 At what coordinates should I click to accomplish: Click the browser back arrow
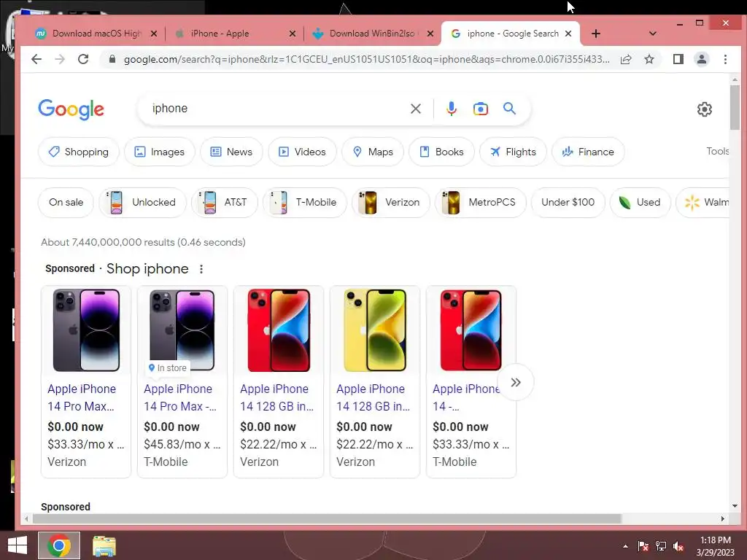[36, 59]
